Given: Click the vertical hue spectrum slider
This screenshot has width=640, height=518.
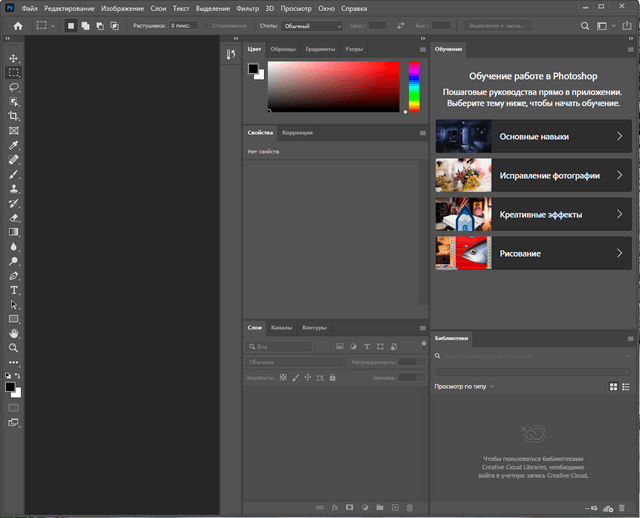Looking at the screenshot, I should (414, 85).
